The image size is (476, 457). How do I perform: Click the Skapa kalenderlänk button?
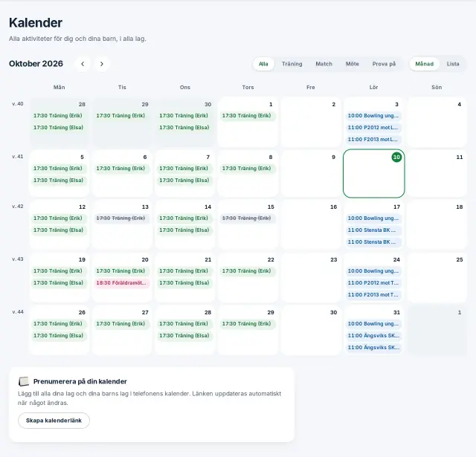click(x=54, y=421)
